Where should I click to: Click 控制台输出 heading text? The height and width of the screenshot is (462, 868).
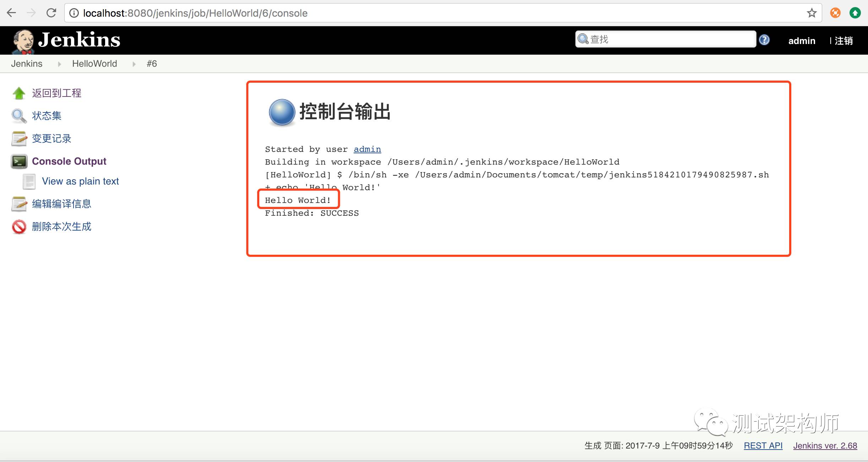tap(345, 112)
